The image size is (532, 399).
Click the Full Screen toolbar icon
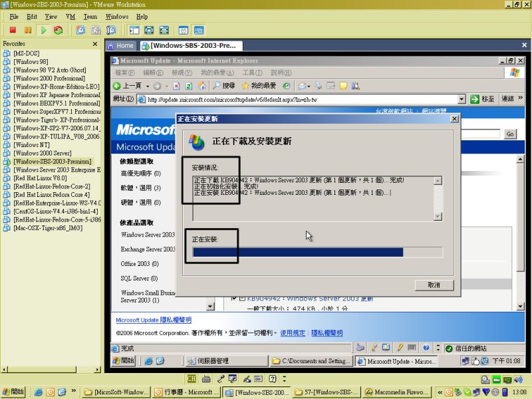pyautogui.click(x=149, y=30)
